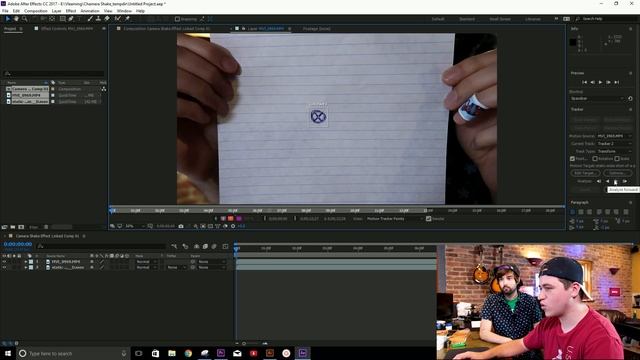Click the Project panel search field
640x360 pixels.
53,73
